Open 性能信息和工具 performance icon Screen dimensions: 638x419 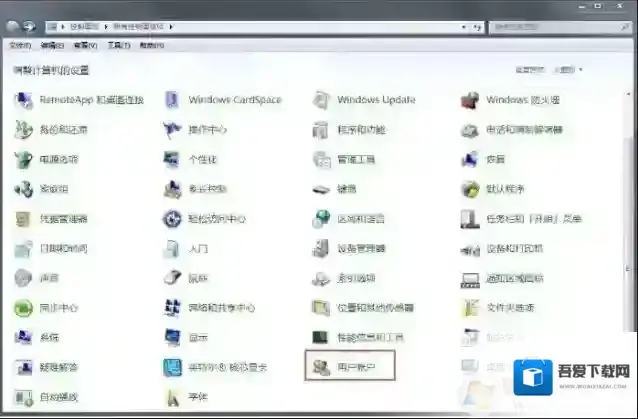(x=321, y=338)
